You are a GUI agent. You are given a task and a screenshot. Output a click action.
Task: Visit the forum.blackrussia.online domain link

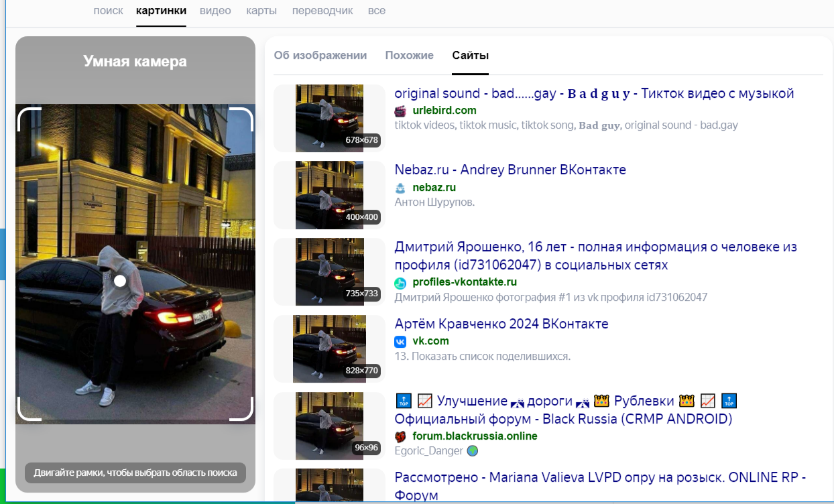[x=475, y=437]
